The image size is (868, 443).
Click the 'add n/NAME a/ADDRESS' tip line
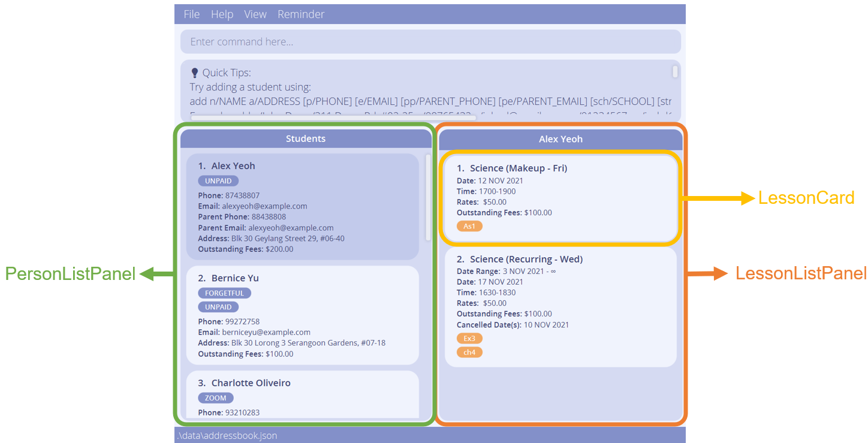tap(430, 101)
